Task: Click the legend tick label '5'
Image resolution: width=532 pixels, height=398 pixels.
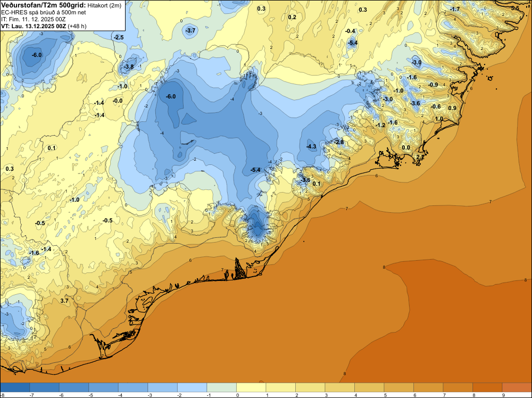Action: pyautogui.click(x=385, y=395)
